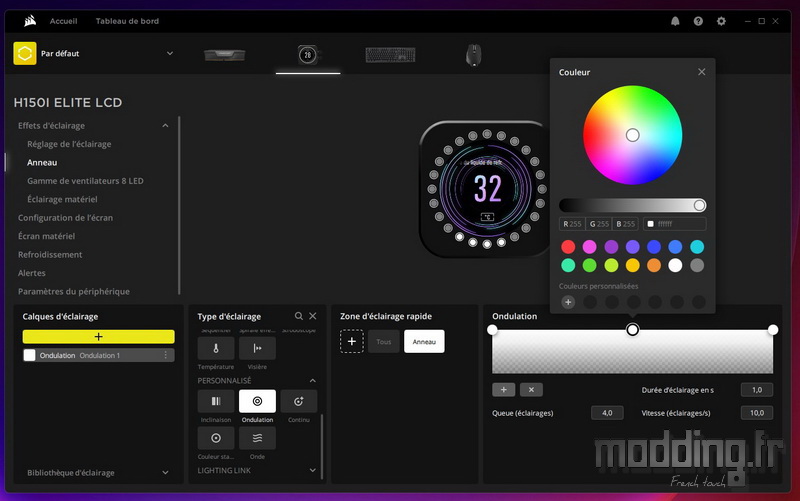
Task: Pick the magenta preset color swatch
Action: 589,247
